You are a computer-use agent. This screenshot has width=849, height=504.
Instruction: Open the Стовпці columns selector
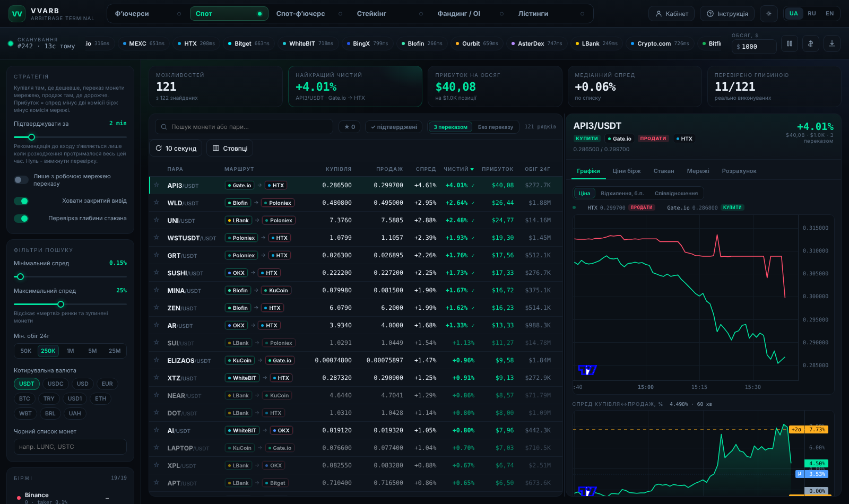point(230,148)
